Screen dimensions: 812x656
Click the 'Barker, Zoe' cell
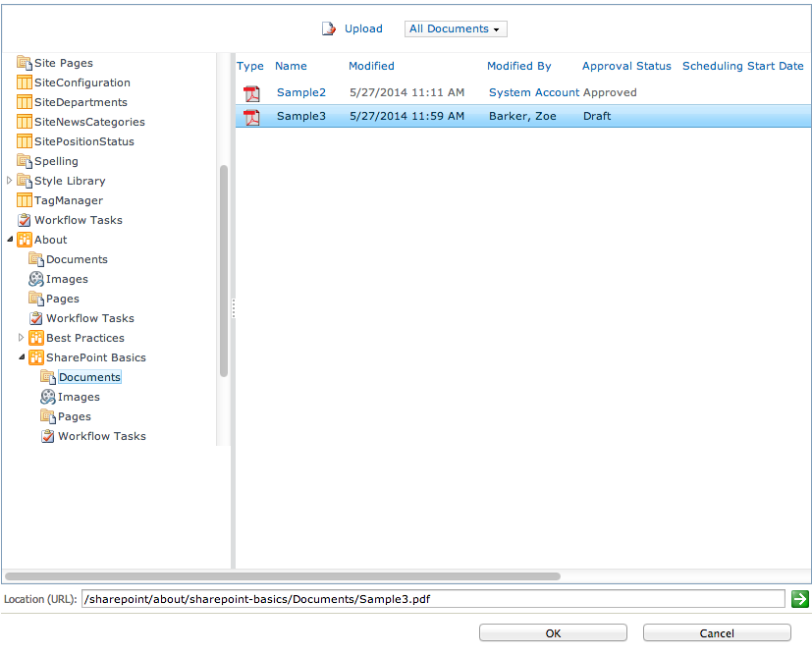(522, 117)
